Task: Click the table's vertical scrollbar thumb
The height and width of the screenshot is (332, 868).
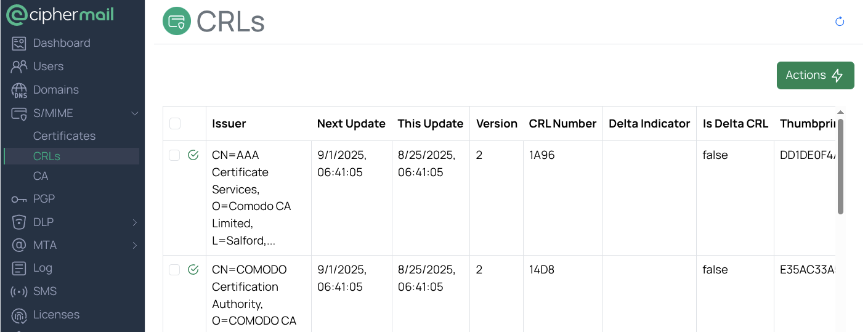Action: (840, 166)
